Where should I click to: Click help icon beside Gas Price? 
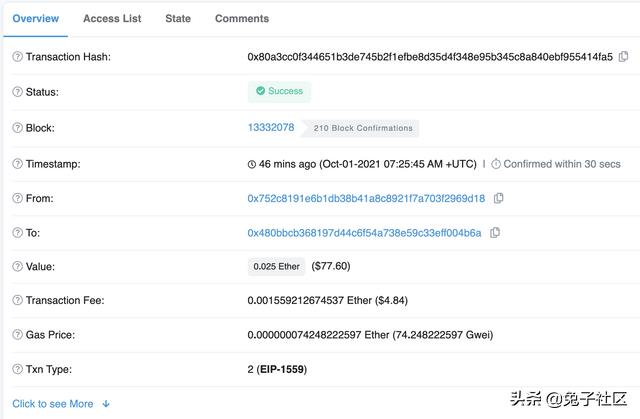[x=17, y=335]
